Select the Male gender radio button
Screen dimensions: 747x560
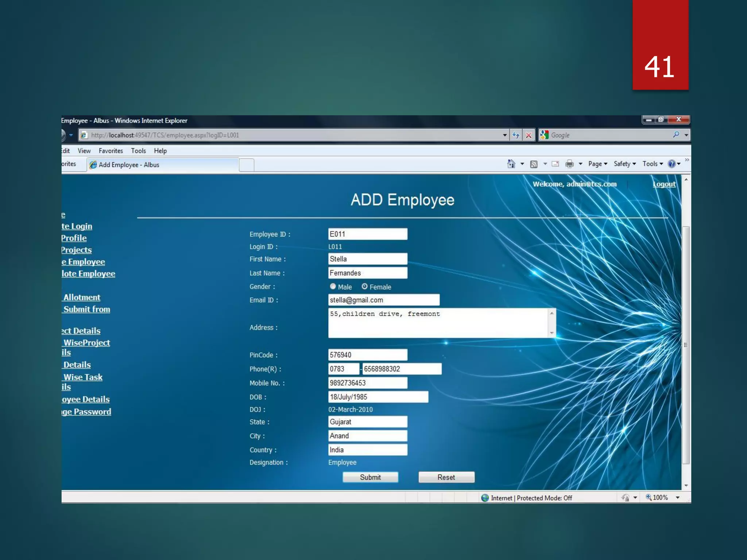point(333,287)
